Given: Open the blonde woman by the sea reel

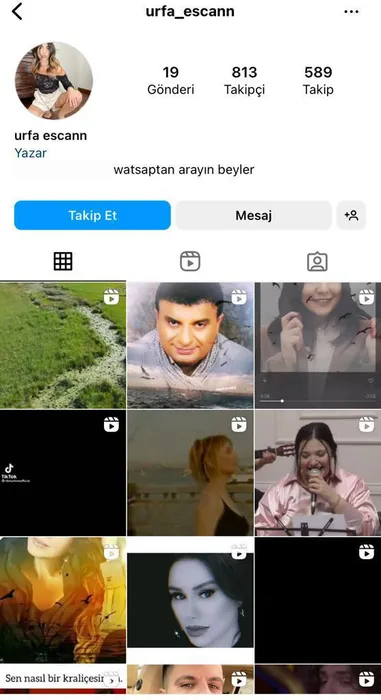Looking at the screenshot, I should (190, 473).
